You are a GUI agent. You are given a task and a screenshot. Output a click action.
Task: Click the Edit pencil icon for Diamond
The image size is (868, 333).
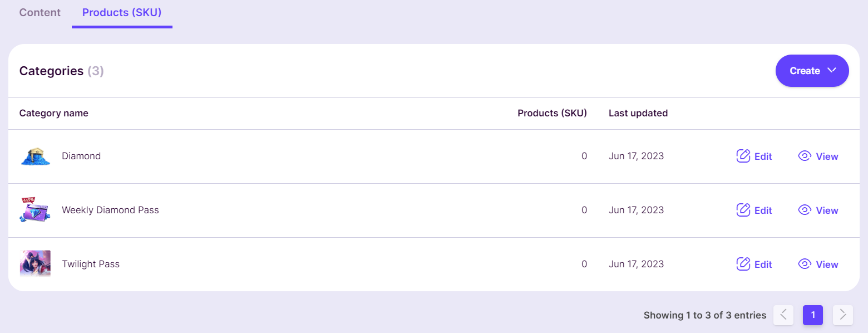click(x=743, y=156)
